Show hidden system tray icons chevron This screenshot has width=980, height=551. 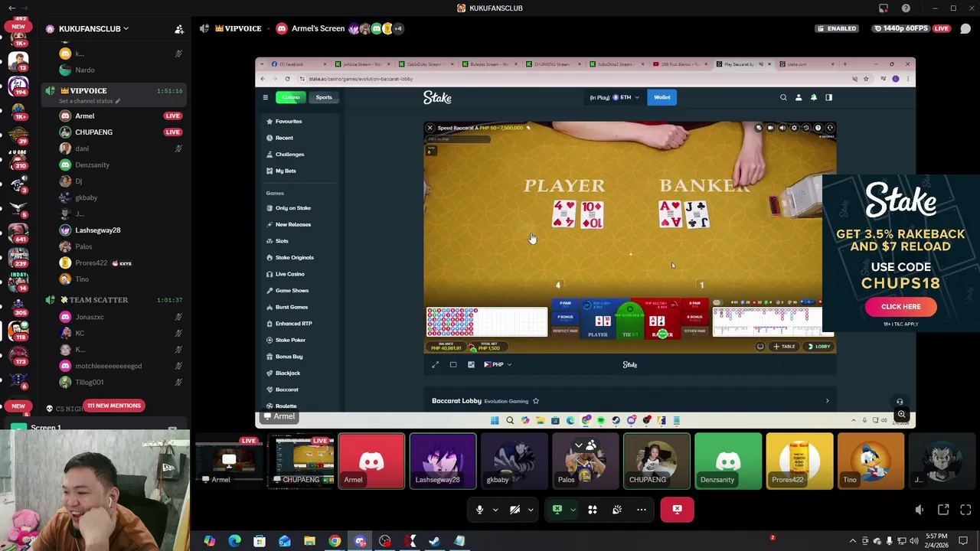[x=853, y=541]
